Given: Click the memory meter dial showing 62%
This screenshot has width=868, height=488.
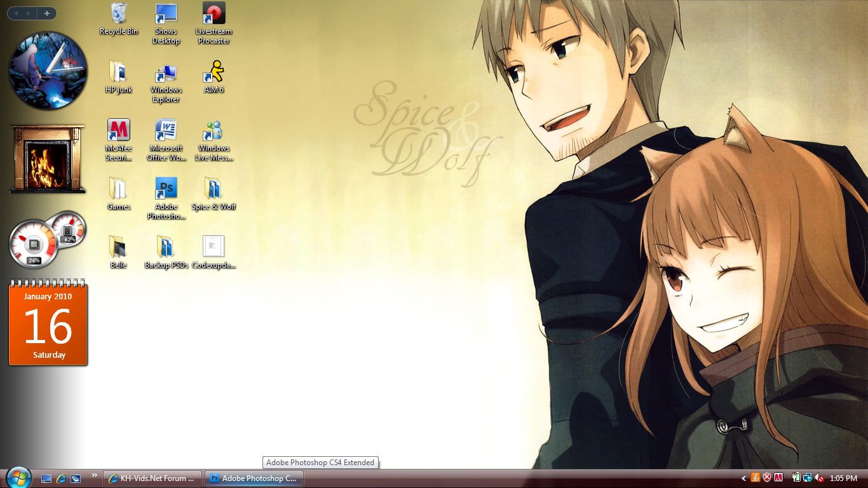Looking at the screenshot, I should [68, 229].
